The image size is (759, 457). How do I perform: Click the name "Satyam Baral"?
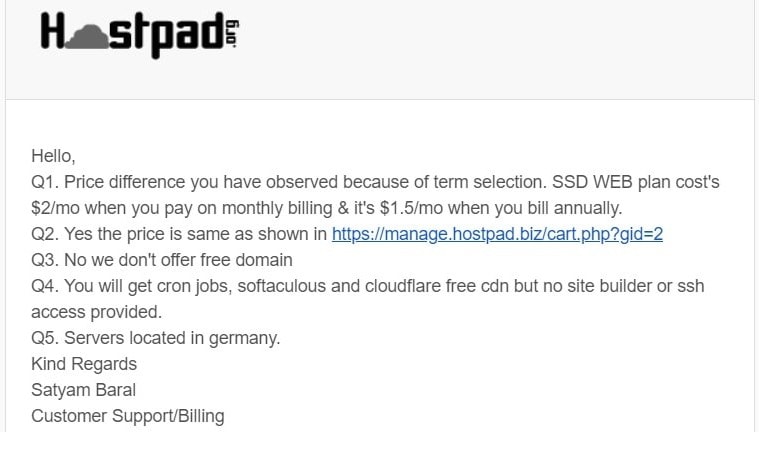(x=84, y=390)
